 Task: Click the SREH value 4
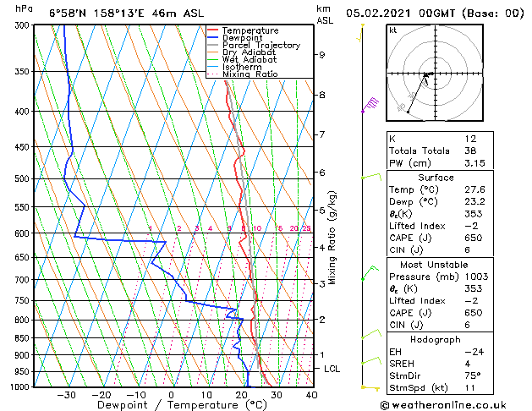pyautogui.click(x=468, y=364)
